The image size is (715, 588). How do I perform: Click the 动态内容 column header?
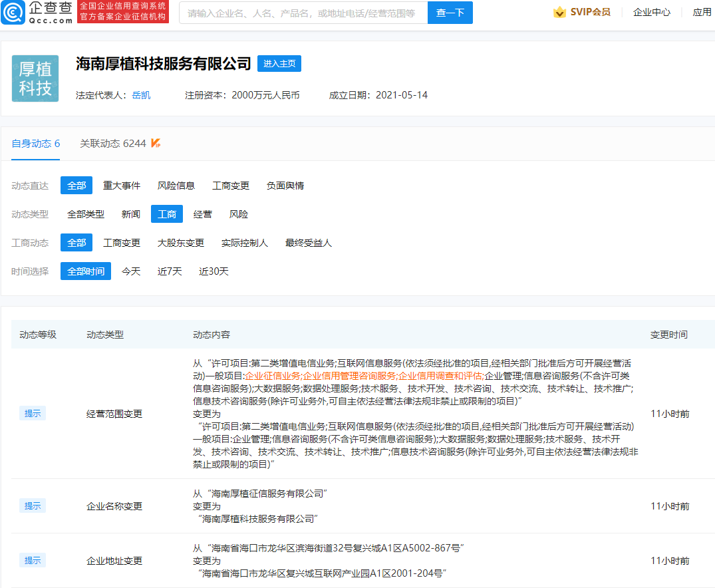(212, 335)
